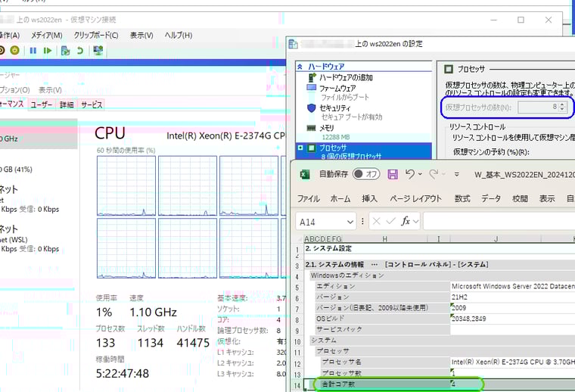The width and height of the screenshot is (575, 392).
Task: Open the Excel ホーム ribbon tab
Action: click(x=340, y=199)
